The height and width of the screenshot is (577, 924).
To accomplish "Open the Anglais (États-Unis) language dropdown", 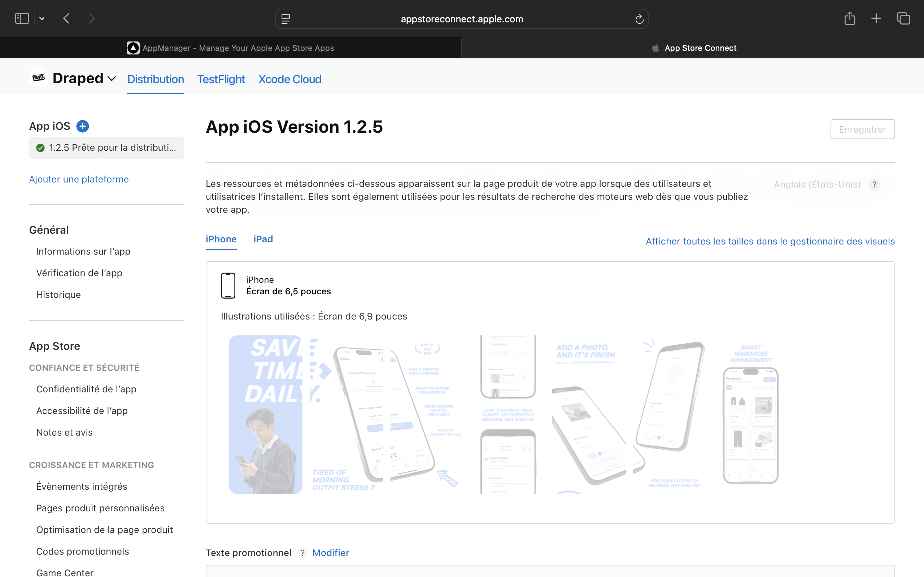I will click(817, 185).
